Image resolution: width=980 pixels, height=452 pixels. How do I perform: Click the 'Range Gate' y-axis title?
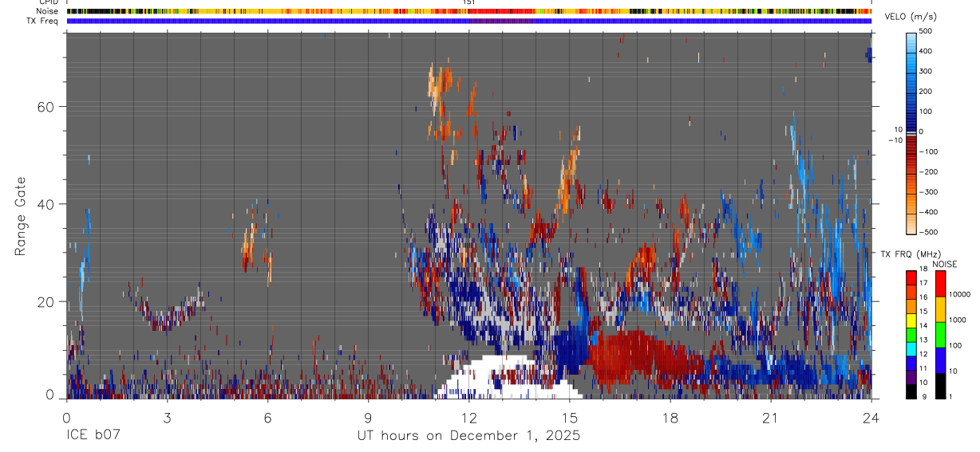[20, 217]
